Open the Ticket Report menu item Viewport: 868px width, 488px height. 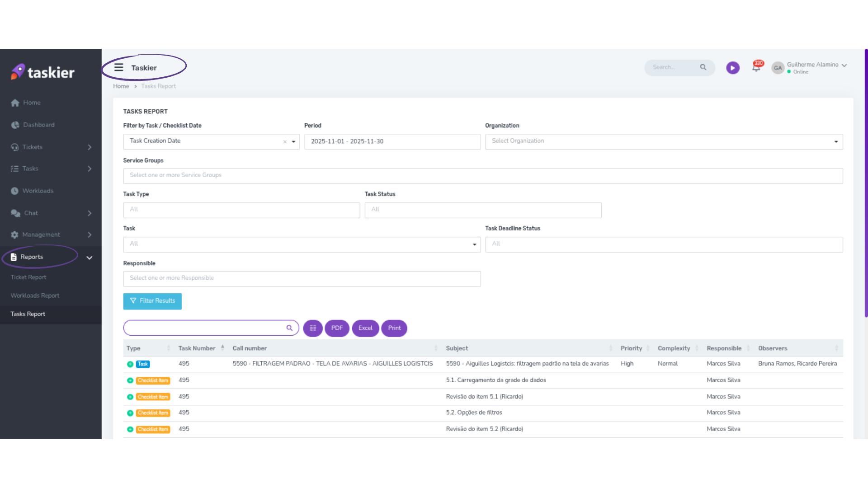point(28,277)
